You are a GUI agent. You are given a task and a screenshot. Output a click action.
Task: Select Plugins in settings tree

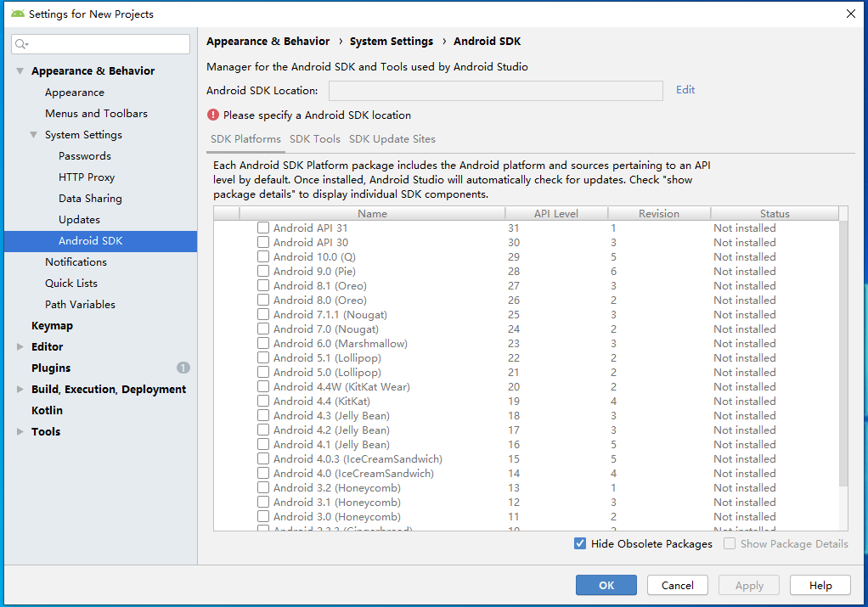[x=51, y=368]
